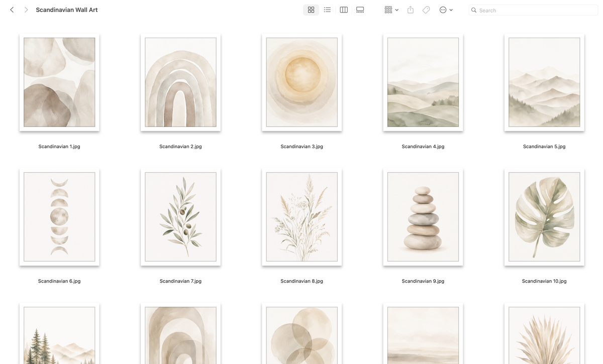Viewport: 603px width, 364px height.
Task: Click the file name Scandinavian 7.jpg
Action: click(180, 281)
